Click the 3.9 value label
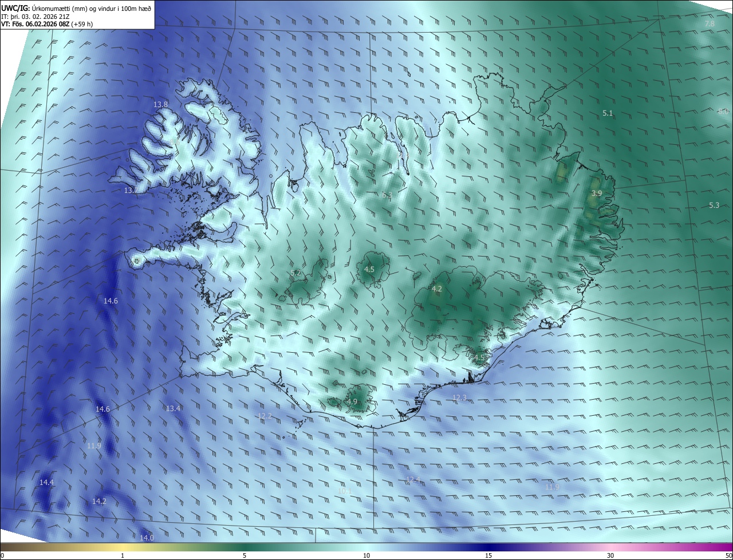The height and width of the screenshot is (560, 733). (x=597, y=193)
